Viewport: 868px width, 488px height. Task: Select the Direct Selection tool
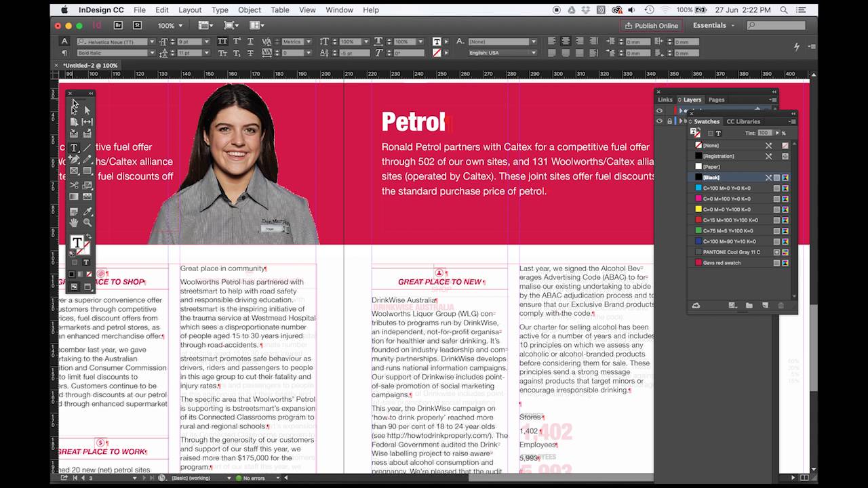(x=87, y=109)
